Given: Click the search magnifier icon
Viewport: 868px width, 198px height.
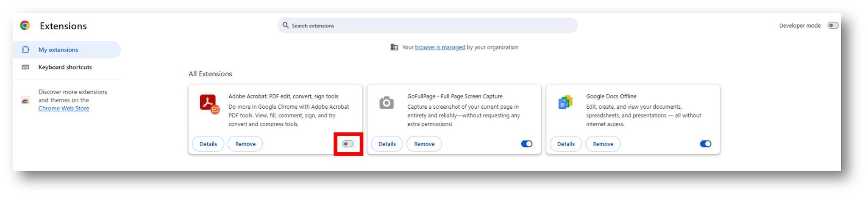Looking at the screenshot, I should pos(286,25).
